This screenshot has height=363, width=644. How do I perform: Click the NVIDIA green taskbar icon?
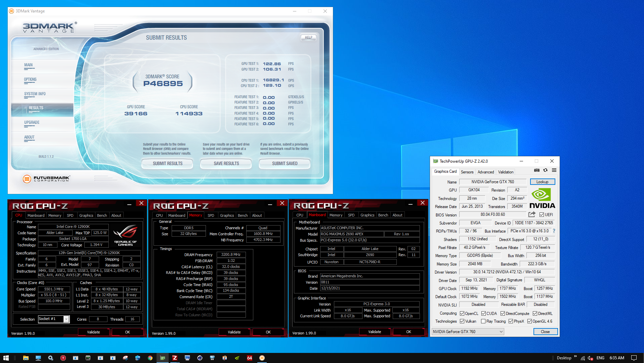coord(237,358)
